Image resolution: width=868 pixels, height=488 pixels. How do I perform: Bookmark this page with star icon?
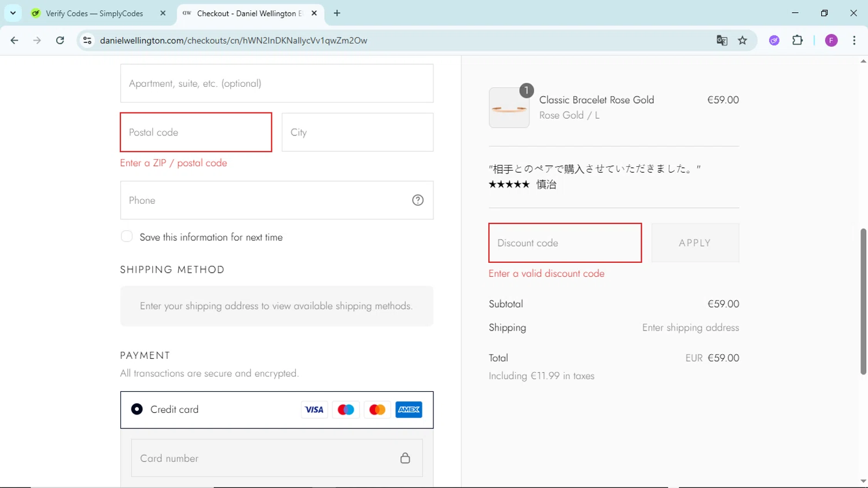tap(742, 41)
